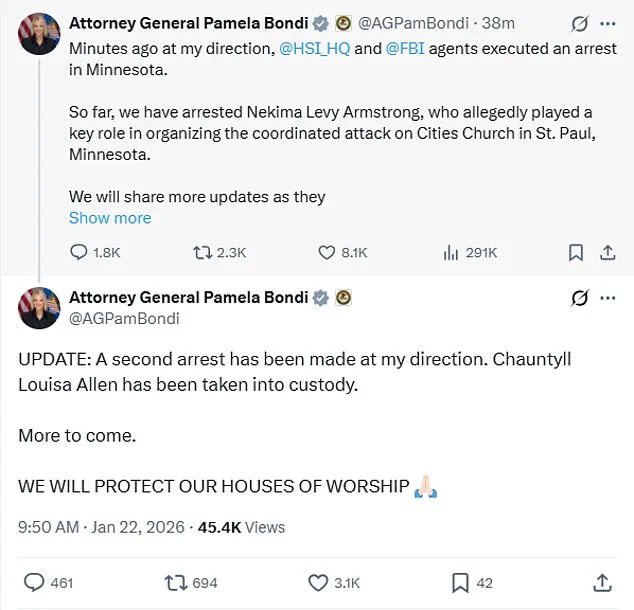
Task: Share the UPDATE tweet
Action: pos(602,582)
